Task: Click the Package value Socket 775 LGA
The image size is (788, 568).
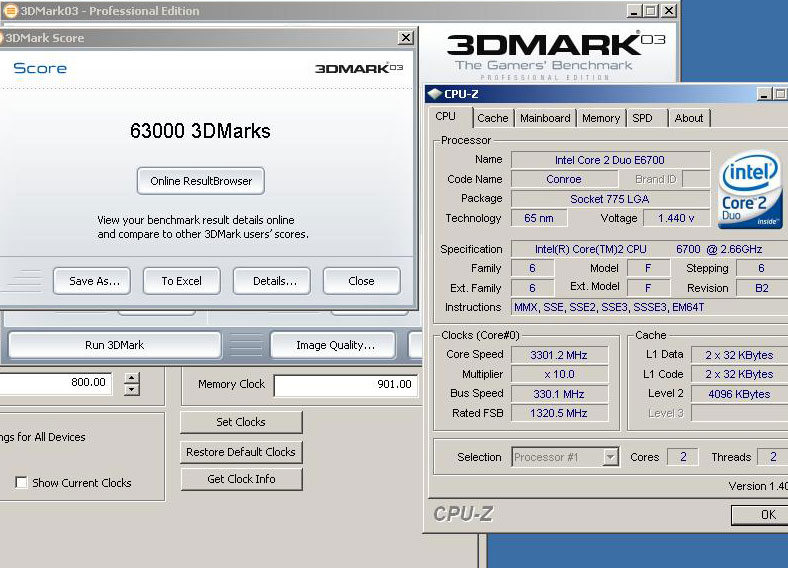Action: [610, 199]
